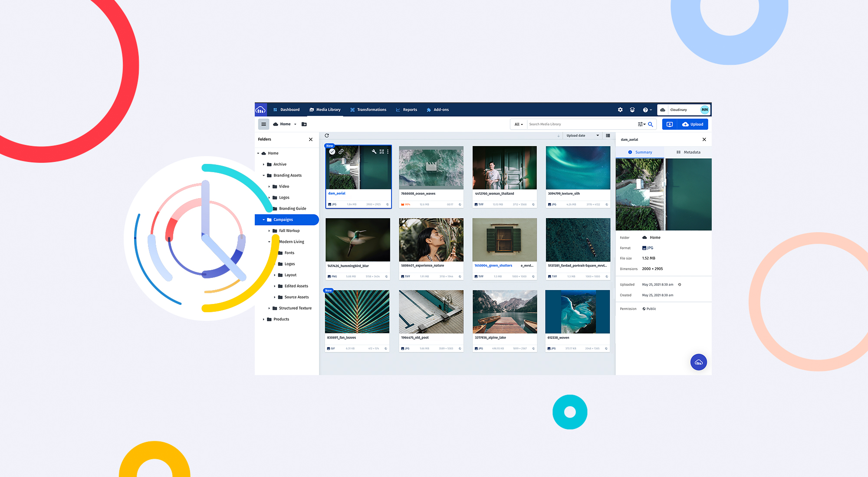Collapse the Branding Assets folder

[x=263, y=175]
